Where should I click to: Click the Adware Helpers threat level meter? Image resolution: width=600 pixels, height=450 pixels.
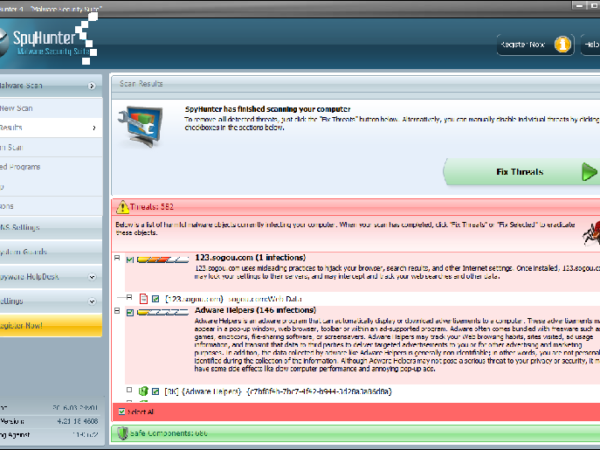163,312
